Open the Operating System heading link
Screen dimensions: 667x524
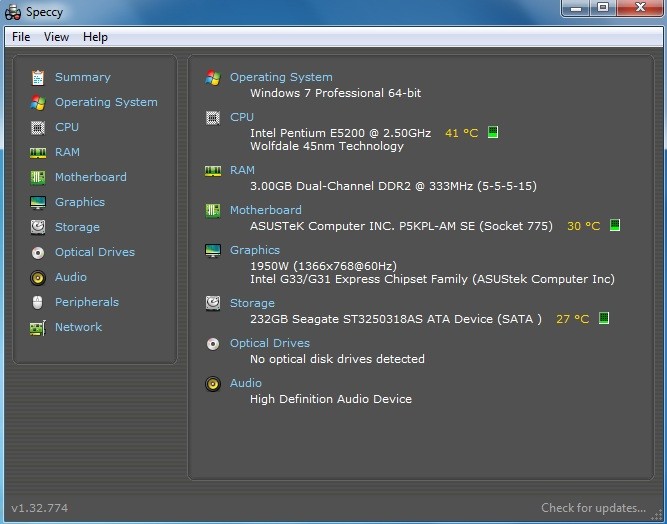click(281, 77)
